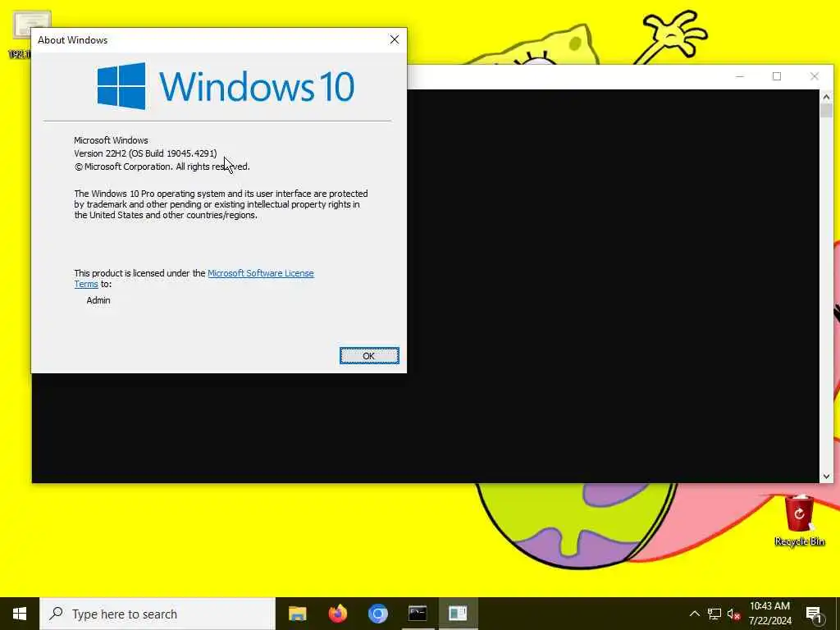
Task: Click the Microsoft Corporation copyright line
Action: [162, 167]
